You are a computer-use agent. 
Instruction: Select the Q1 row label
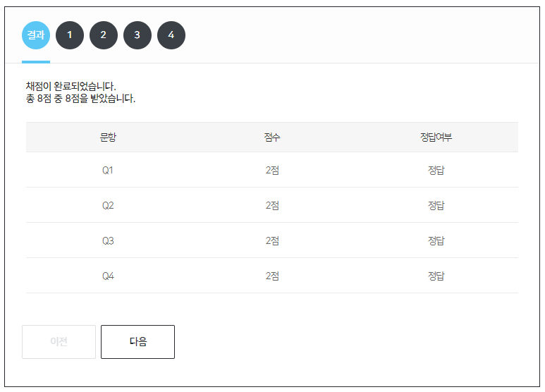coord(108,171)
